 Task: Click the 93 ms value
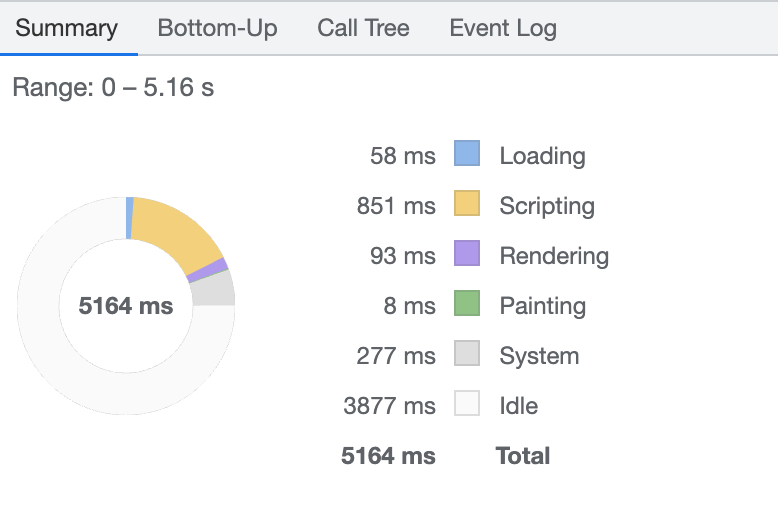(403, 256)
